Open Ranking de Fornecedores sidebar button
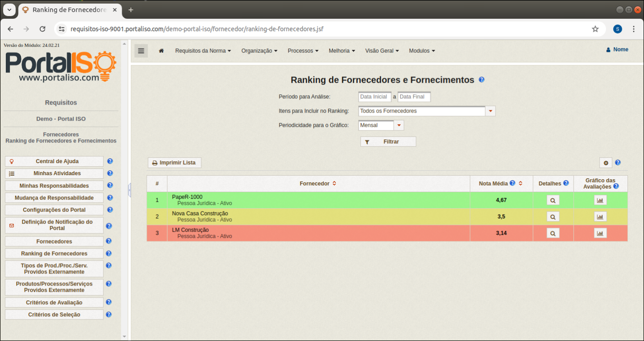This screenshot has height=341, width=644. tap(54, 253)
